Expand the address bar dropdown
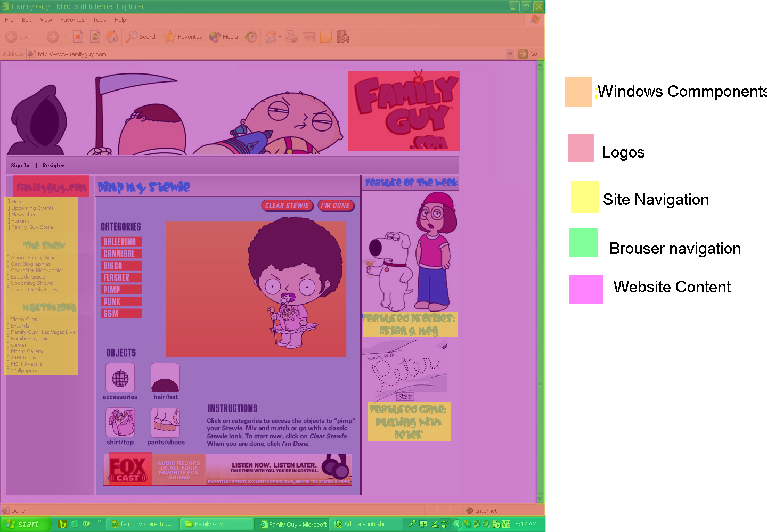Image resolution: width=767 pixels, height=532 pixels. (x=510, y=54)
